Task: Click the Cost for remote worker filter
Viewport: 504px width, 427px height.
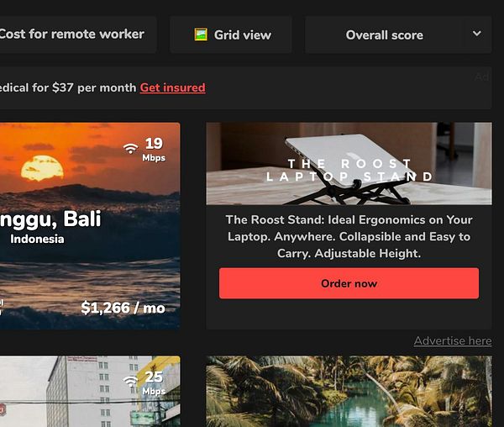Action: 77,34
